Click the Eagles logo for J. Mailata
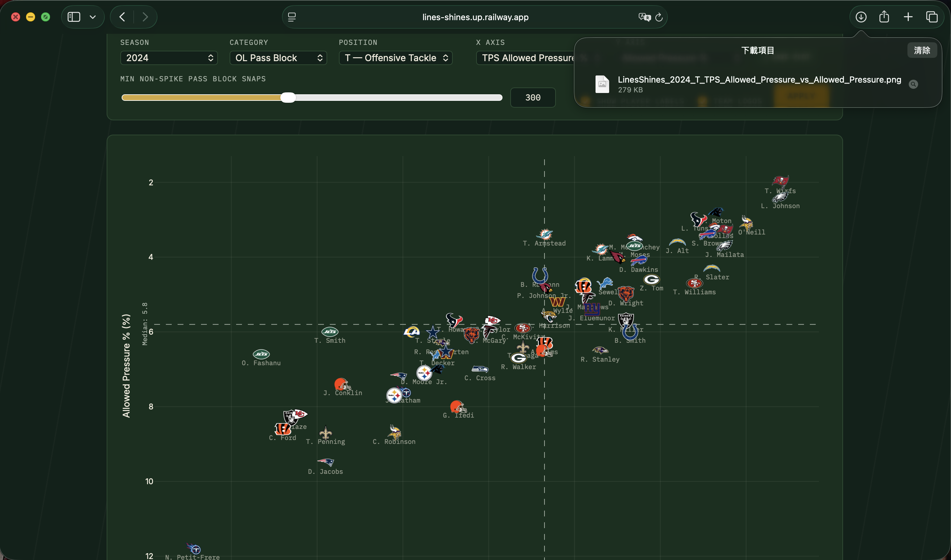The height and width of the screenshot is (560, 951). coord(724,246)
